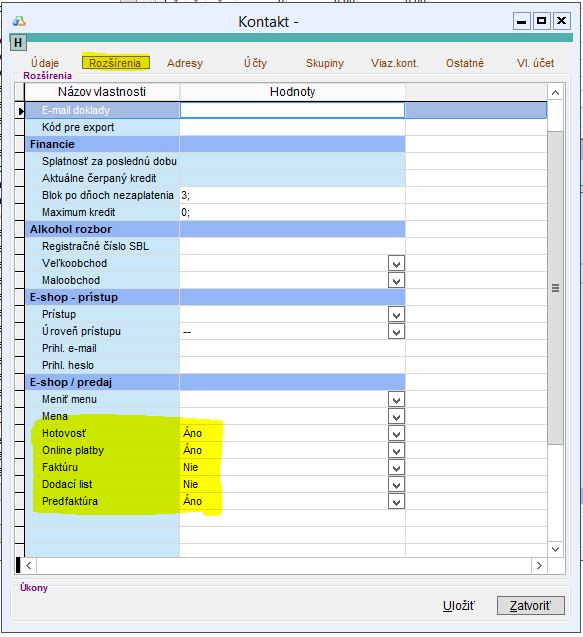
Task: Maximize the Kontakt window
Action: click(x=541, y=21)
